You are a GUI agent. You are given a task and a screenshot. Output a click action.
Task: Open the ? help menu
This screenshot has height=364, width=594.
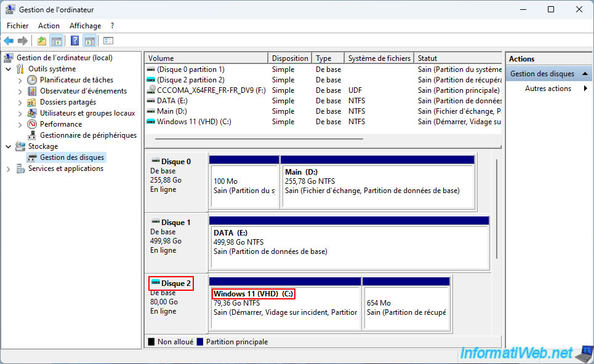[112, 26]
